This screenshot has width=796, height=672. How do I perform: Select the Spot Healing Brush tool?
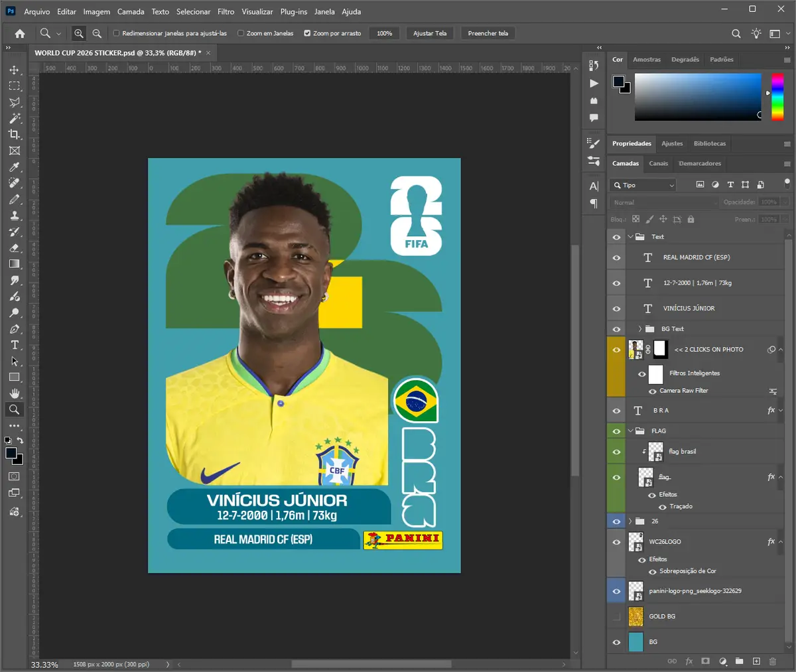pyautogui.click(x=14, y=183)
